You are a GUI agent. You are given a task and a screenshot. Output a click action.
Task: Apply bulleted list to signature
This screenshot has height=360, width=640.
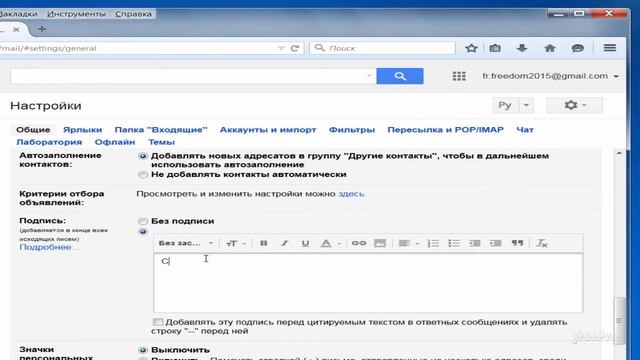pos(454,243)
